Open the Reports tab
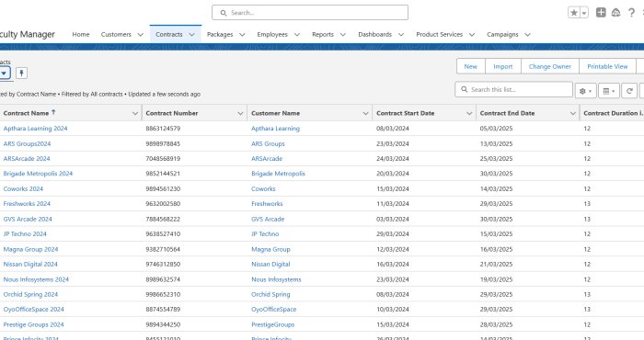 pyautogui.click(x=323, y=34)
